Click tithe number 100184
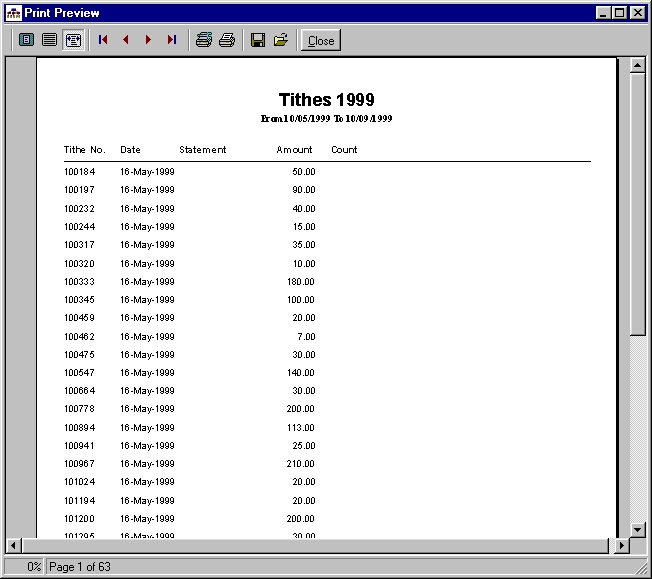The width and height of the screenshot is (652, 579). [79, 172]
